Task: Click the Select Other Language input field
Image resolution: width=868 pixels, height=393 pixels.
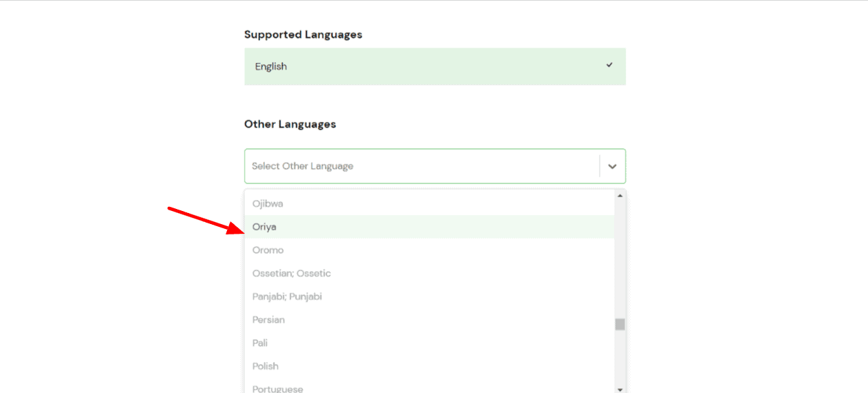Action: pos(421,166)
